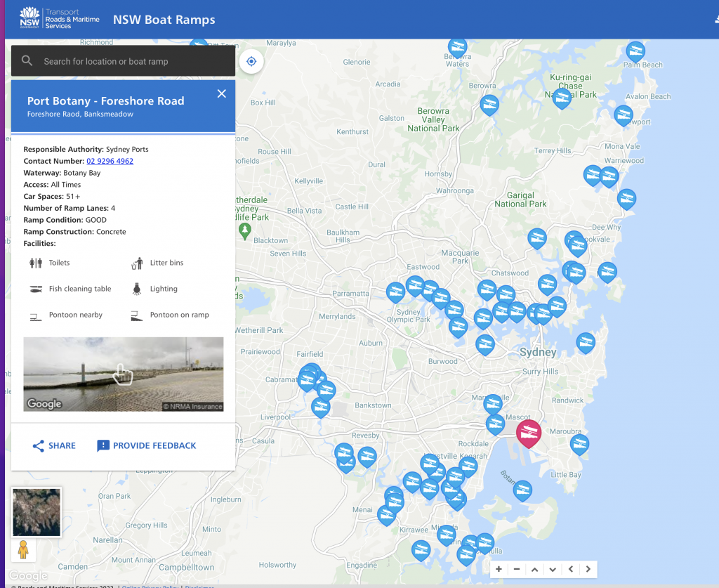
Task: Zoom in with the plus button
Action: (x=499, y=569)
